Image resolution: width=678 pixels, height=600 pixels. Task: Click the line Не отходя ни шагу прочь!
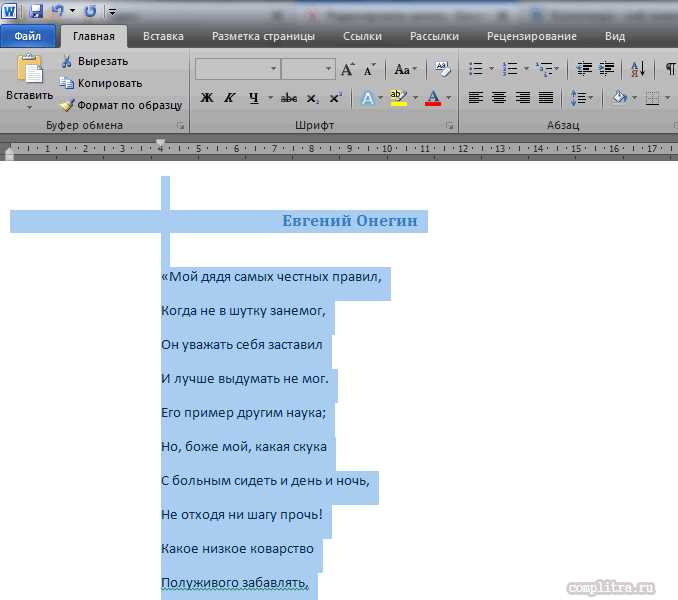tap(242, 514)
